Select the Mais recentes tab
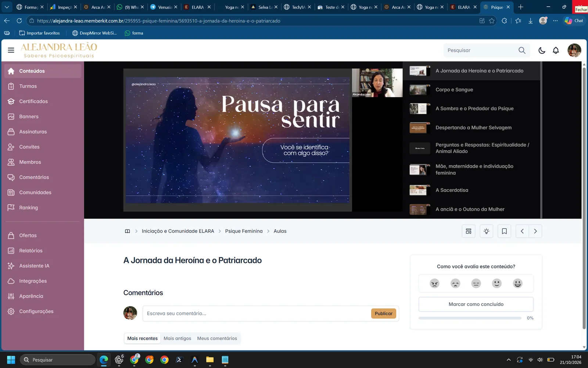This screenshot has height=368, width=588. tap(142, 338)
